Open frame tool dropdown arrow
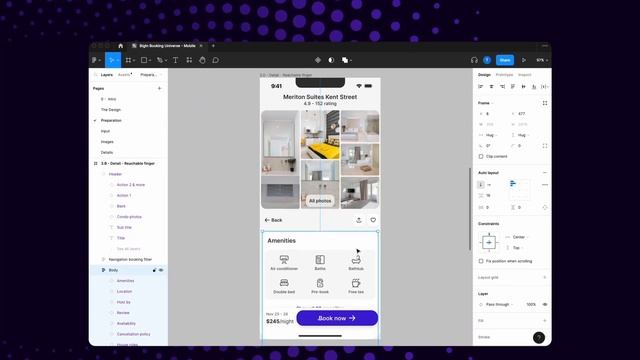Screen dimensions: 640x360 [x=134, y=60]
